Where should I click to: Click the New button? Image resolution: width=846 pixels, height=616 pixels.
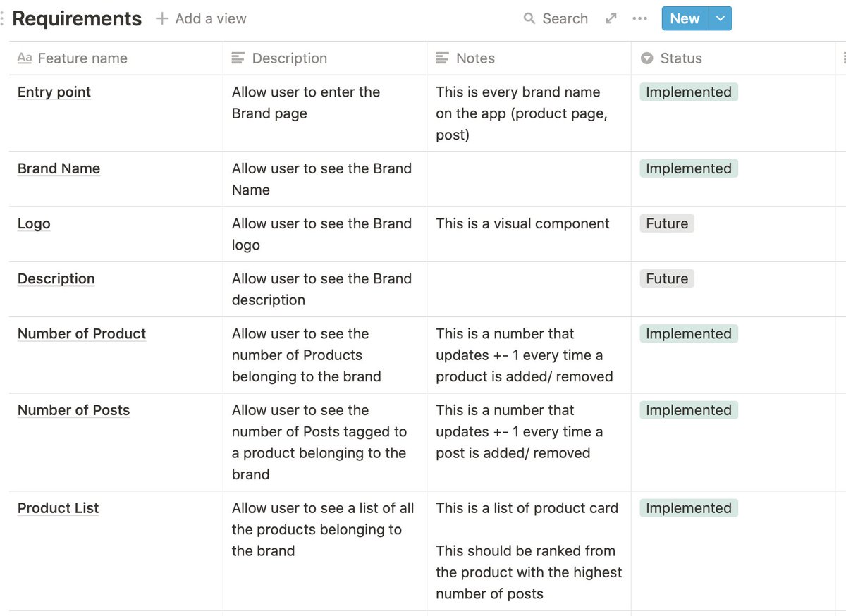pos(685,18)
